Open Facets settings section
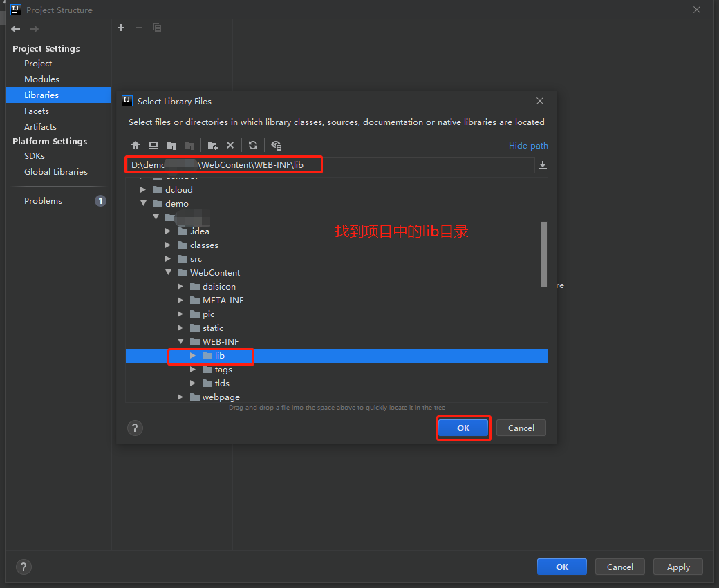This screenshot has height=588, width=719. click(x=36, y=111)
